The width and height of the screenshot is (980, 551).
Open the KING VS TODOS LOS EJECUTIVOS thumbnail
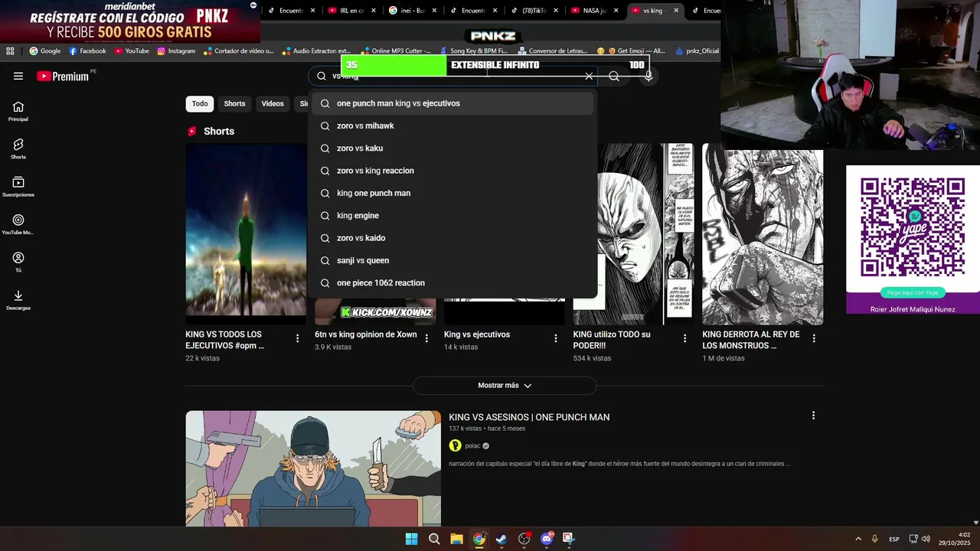[246, 234]
